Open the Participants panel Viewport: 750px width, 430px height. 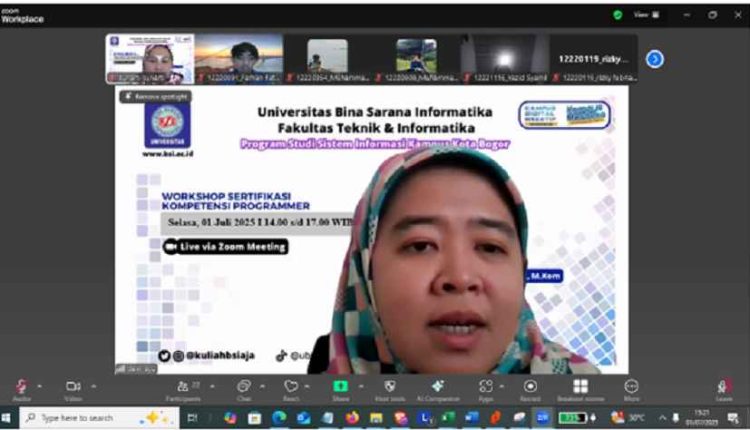(x=183, y=390)
